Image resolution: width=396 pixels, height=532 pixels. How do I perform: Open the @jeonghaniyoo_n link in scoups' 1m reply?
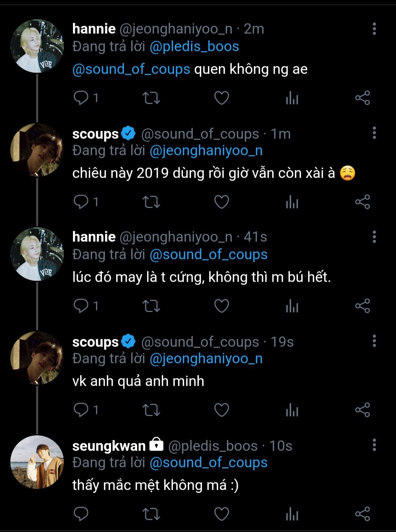tap(206, 151)
